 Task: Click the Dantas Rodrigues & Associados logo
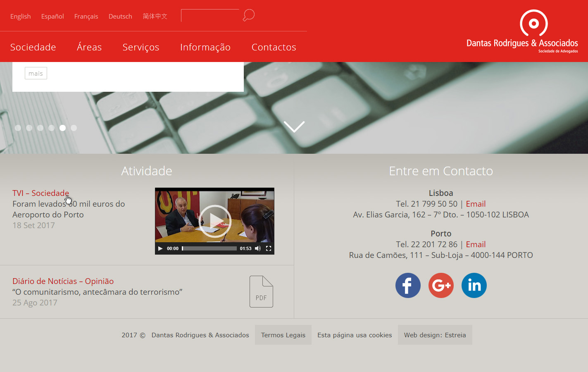coord(522,31)
